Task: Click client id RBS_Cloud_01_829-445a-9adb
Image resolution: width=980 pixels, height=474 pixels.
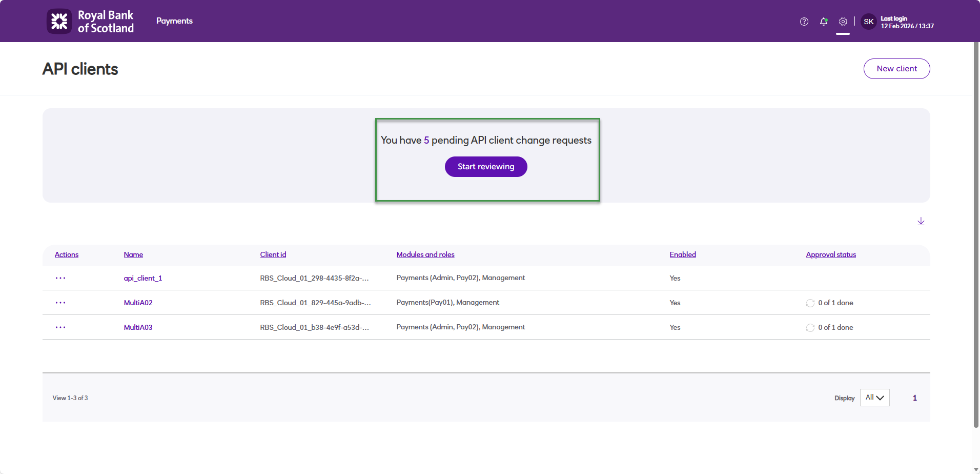Action: 316,303
